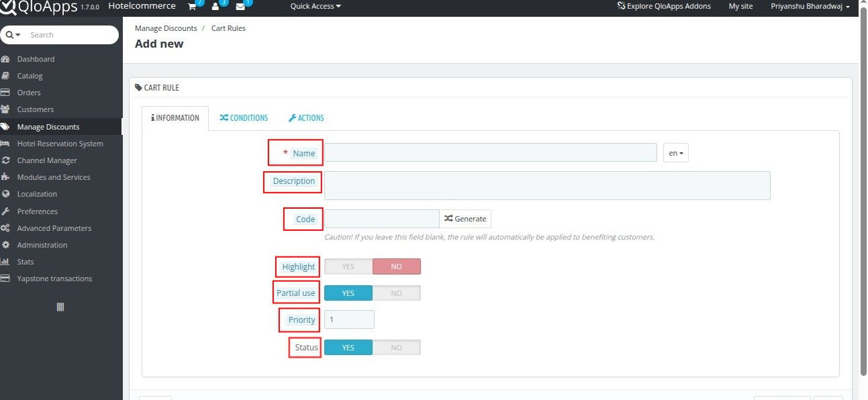Open the Priyanshu Bharadwaj user menu
Viewport: 868px width, 400px height.
(810, 6)
